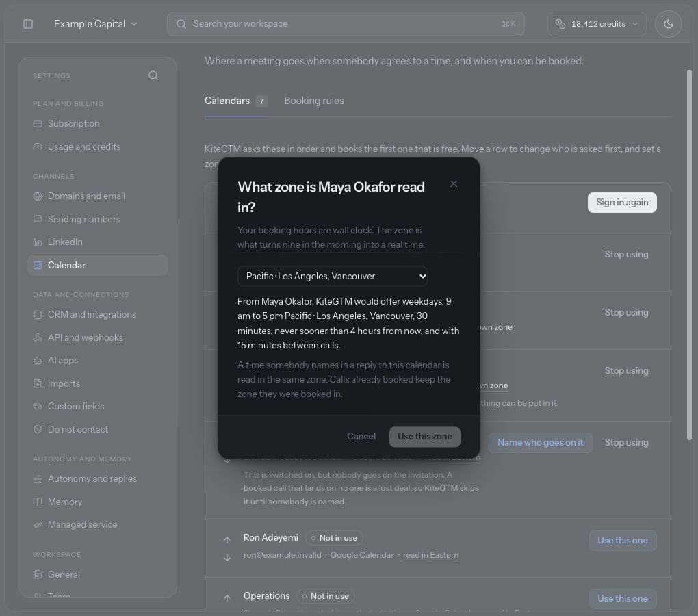
Task: Click the Imports file icon
Action: coord(38,384)
